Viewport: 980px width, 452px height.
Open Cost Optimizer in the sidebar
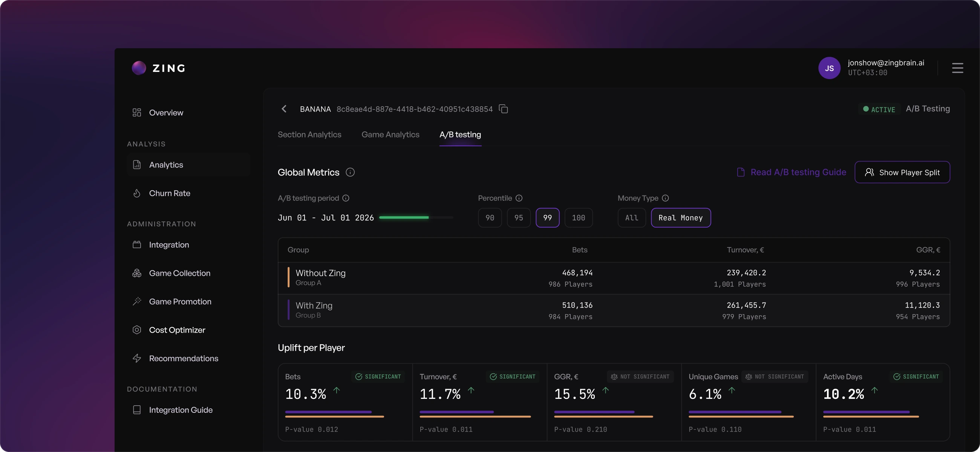(188, 330)
